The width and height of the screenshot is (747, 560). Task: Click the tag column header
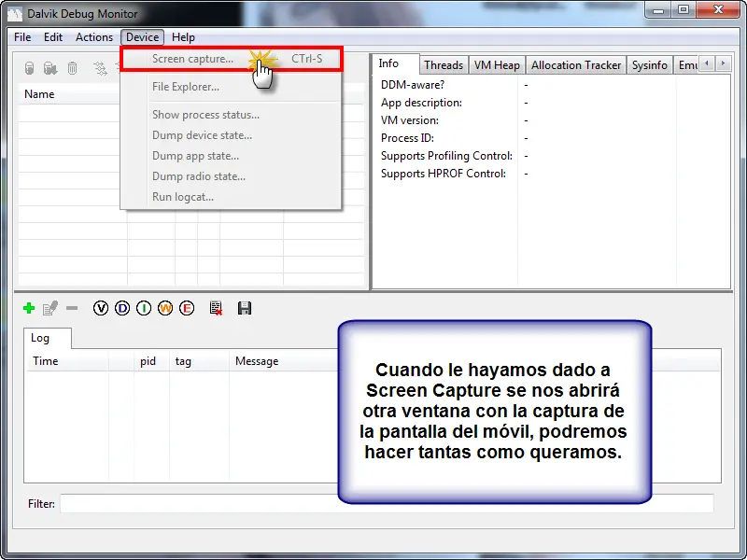(199, 361)
